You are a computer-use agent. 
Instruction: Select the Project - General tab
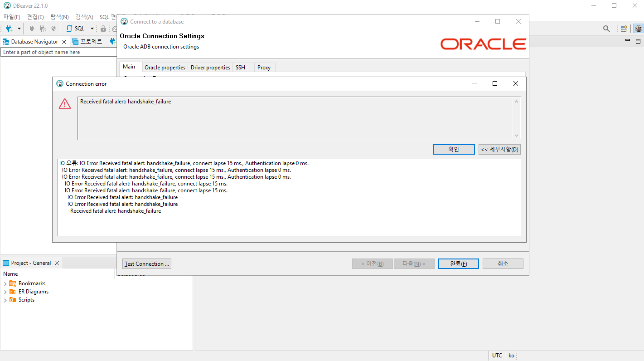coord(27,263)
